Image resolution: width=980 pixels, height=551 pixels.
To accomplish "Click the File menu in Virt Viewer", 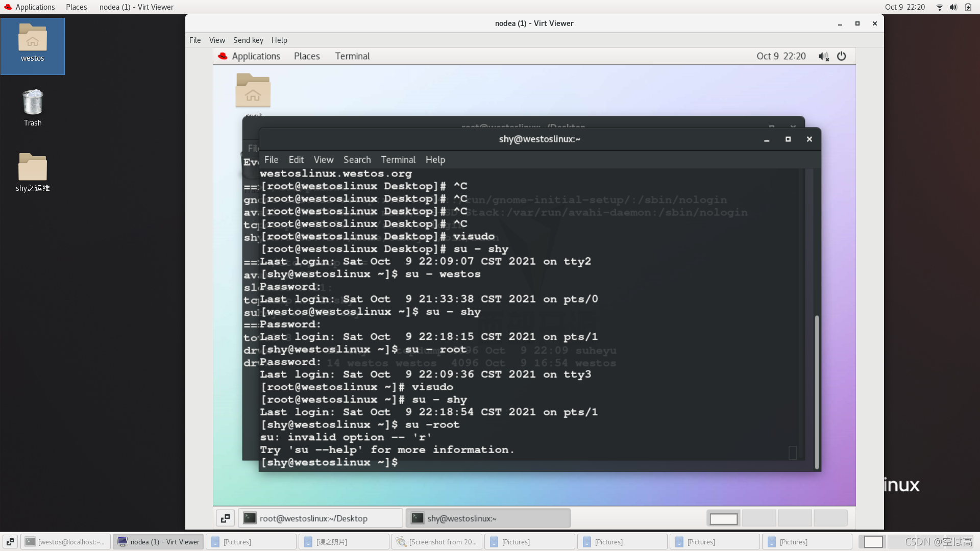I will coord(195,40).
